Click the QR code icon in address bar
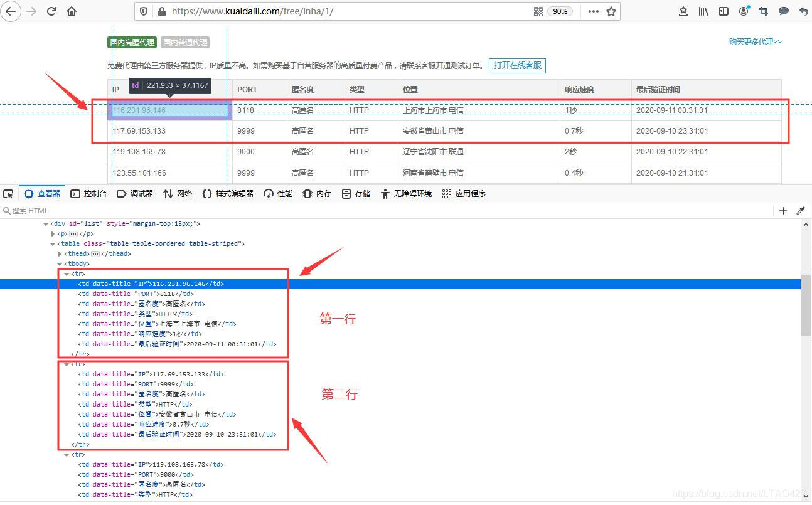The width and height of the screenshot is (812, 505). point(538,11)
